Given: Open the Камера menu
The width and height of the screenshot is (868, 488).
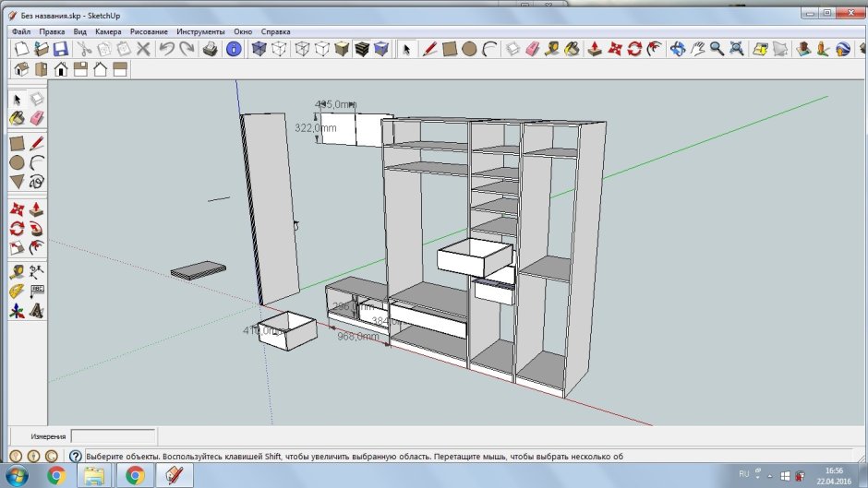Looking at the screenshot, I should click(x=108, y=31).
